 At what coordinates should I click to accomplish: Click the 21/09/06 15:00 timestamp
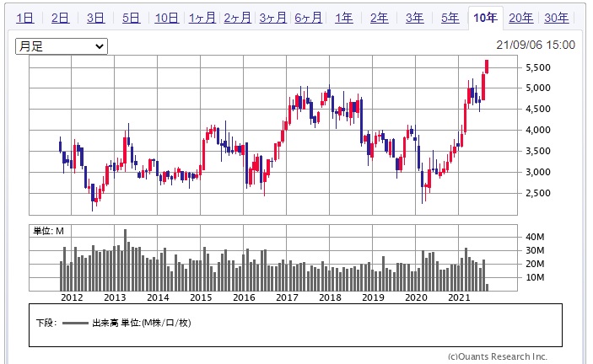[x=536, y=45]
